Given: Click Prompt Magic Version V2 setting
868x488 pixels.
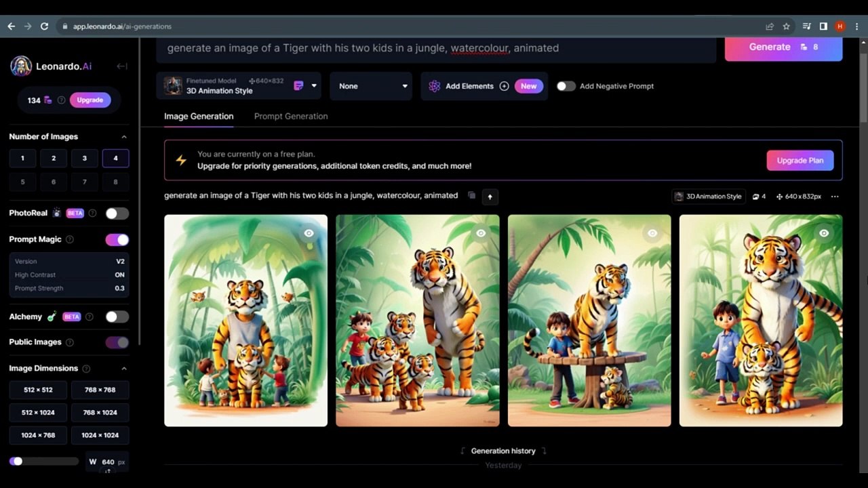Looking at the screenshot, I should coord(69,261).
